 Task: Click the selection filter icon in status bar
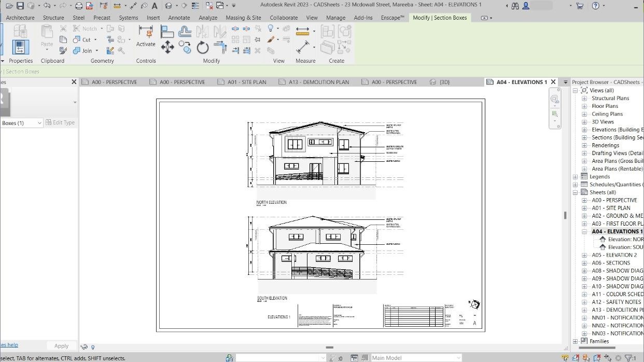click(x=629, y=358)
